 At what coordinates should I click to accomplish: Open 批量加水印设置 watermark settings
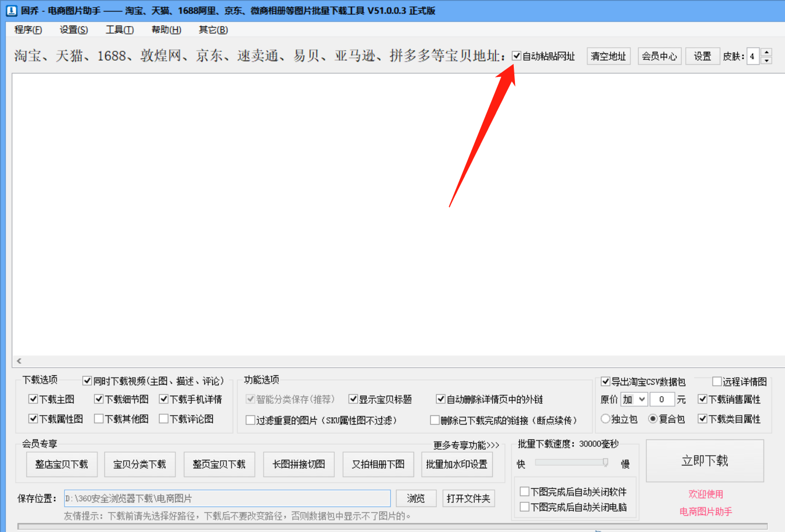(x=457, y=464)
